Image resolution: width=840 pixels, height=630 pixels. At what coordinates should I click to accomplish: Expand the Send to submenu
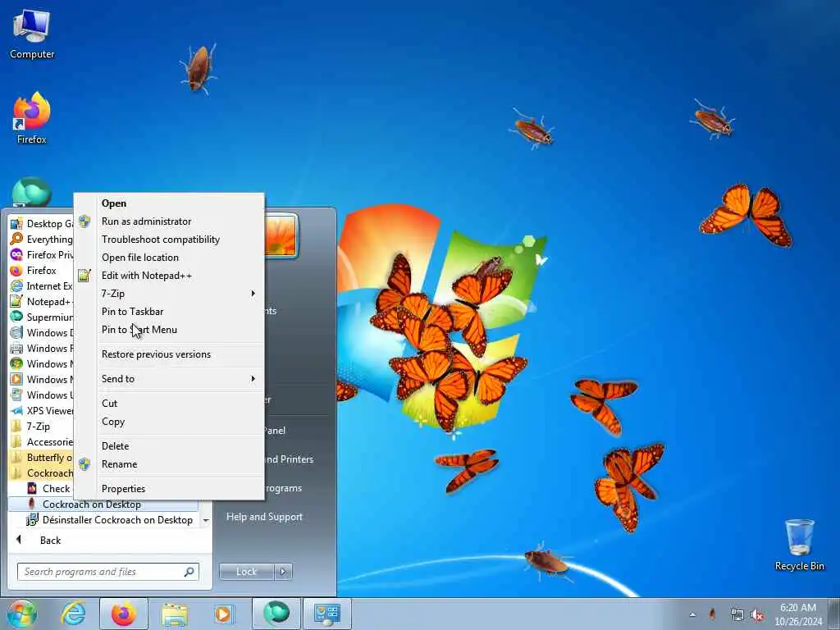(x=169, y=379)
